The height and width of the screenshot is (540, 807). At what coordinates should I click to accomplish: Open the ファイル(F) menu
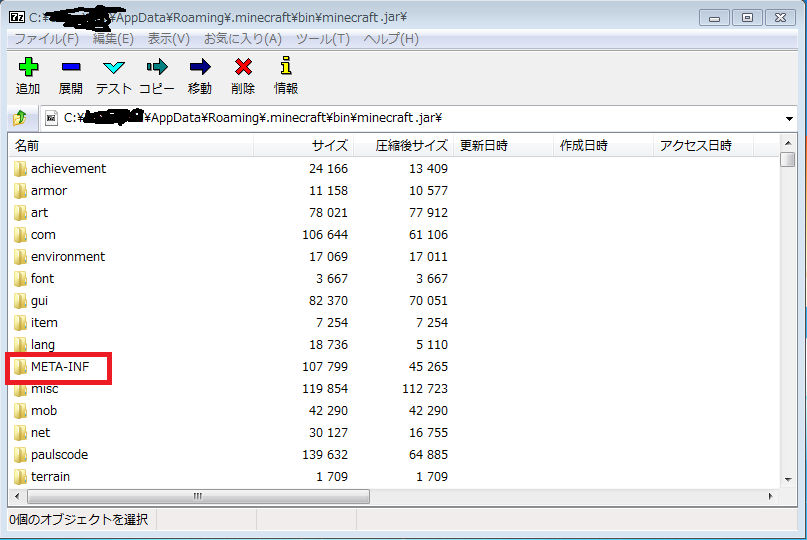point(46,39)
